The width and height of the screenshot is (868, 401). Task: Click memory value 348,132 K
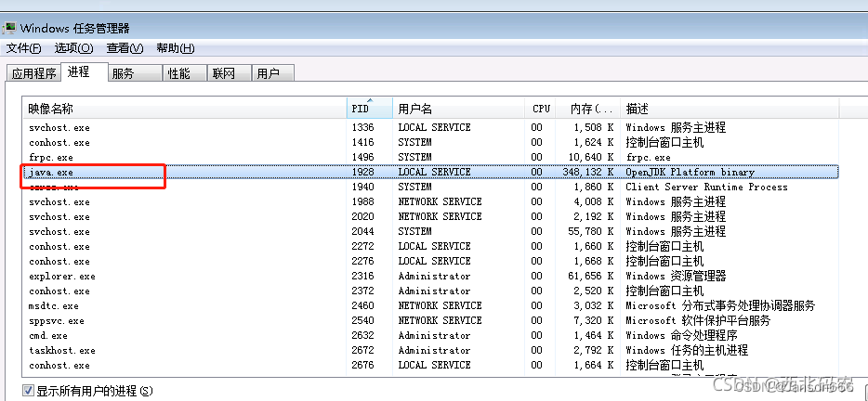tap(588, 172)
